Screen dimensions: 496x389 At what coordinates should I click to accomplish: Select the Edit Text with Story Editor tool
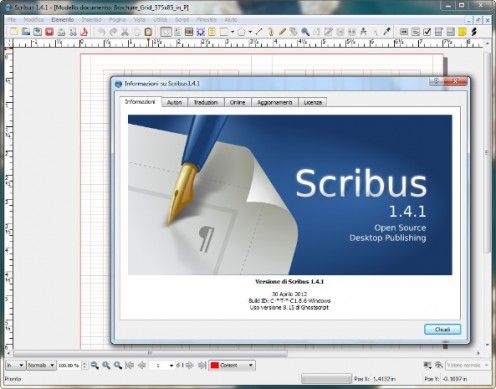tap(328, 32)
